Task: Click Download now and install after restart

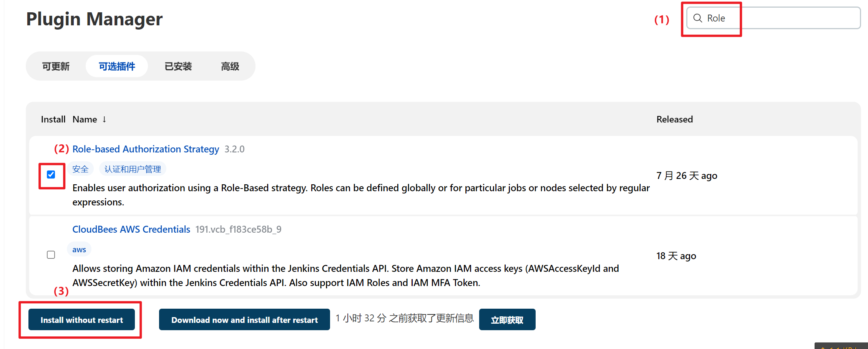Action: 244,319
